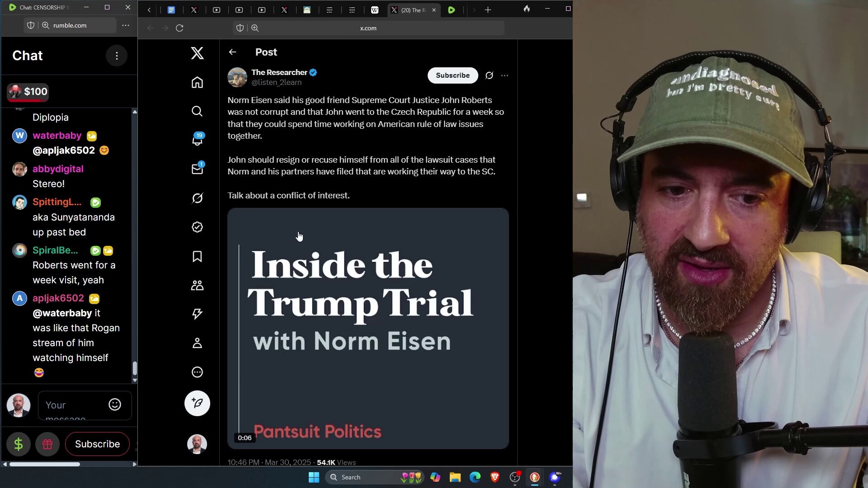Open the post's three-dot more menu

[x=505, y=75]
